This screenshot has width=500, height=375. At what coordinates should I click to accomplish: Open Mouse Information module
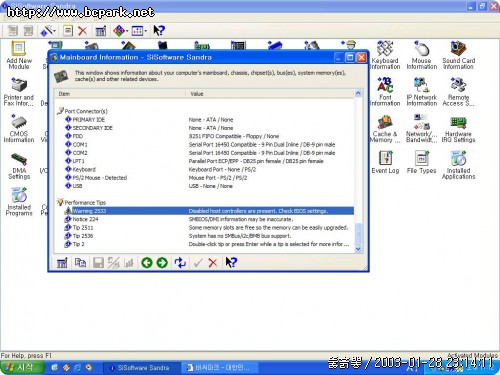pyautogui.click(x=422, y=55)
